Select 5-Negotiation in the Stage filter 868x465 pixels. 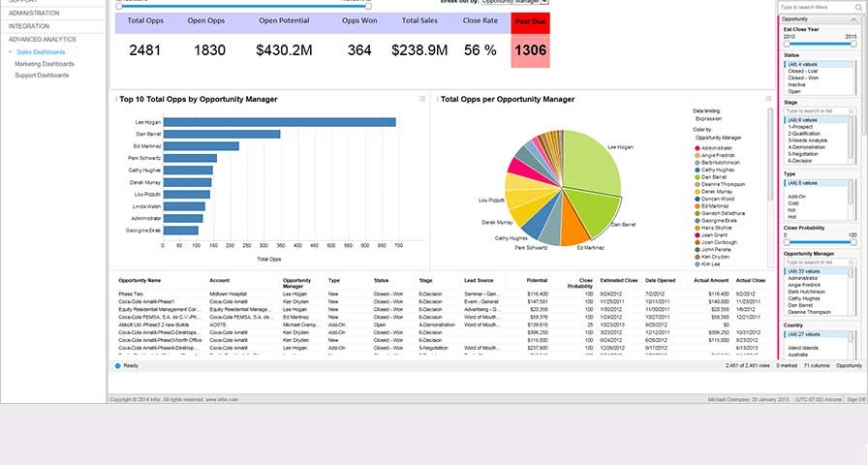click(x=804, y=154)
